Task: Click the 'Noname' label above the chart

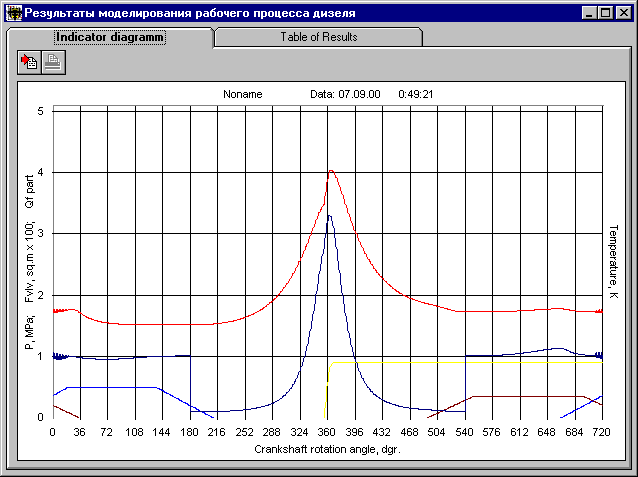Action: 243,94
